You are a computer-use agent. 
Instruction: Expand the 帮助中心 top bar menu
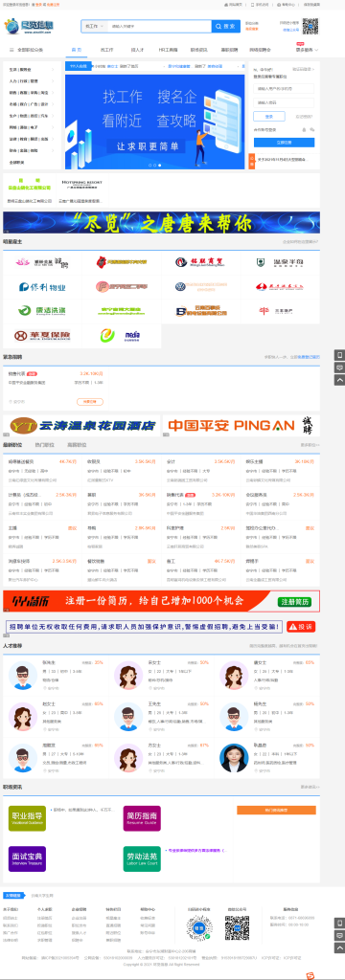(287, 4)
